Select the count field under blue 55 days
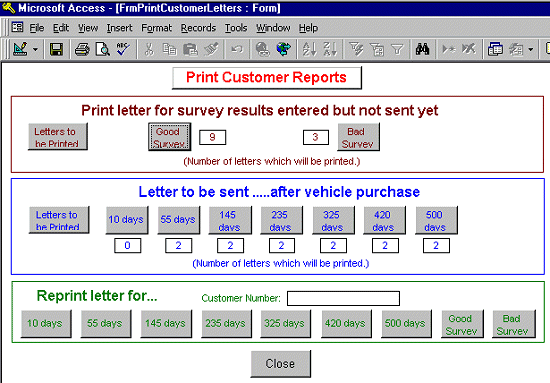 coord(179,246)
